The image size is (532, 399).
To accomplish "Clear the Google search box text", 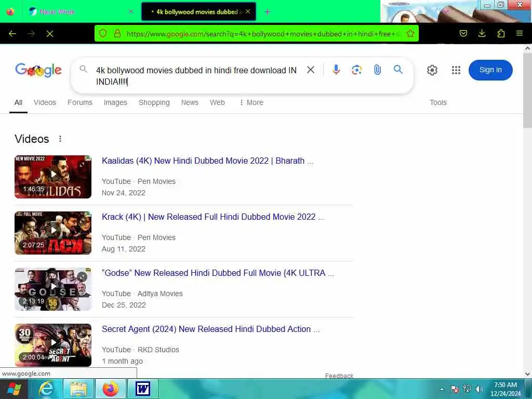I will point(311,70).
